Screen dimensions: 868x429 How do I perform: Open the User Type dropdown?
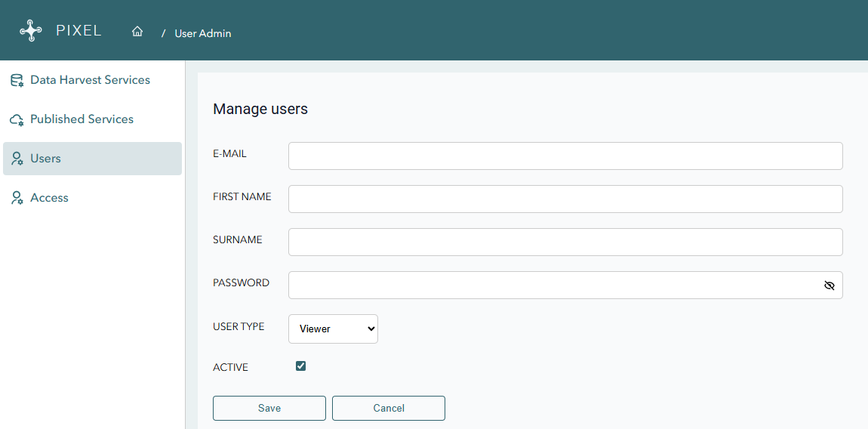(333, 329)
